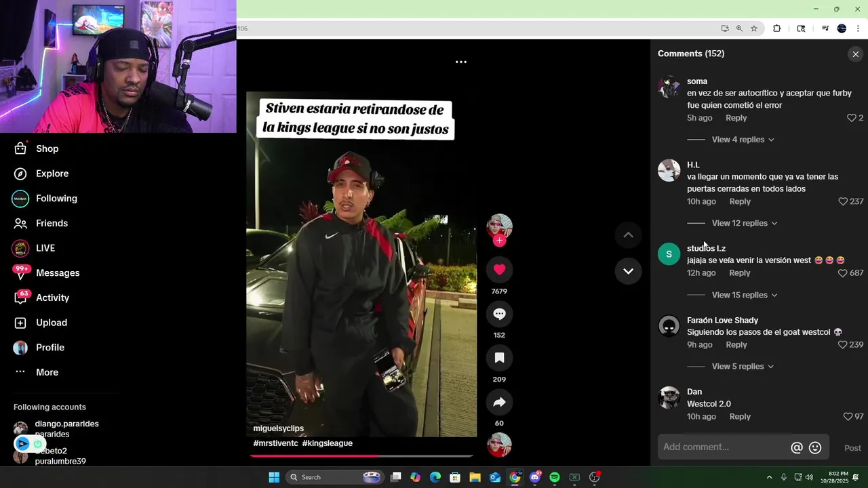Open the #mrstiventc hashtag
Screen dimensions: 868x488
275,443
